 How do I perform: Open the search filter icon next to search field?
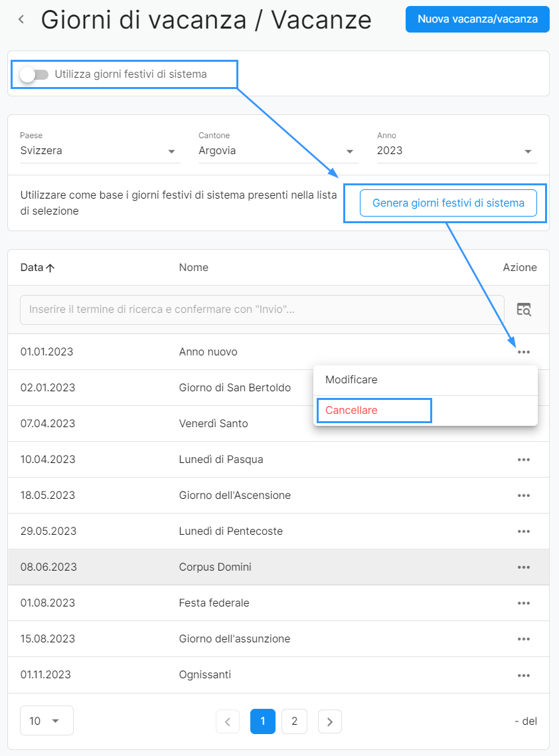pos(524,309)
